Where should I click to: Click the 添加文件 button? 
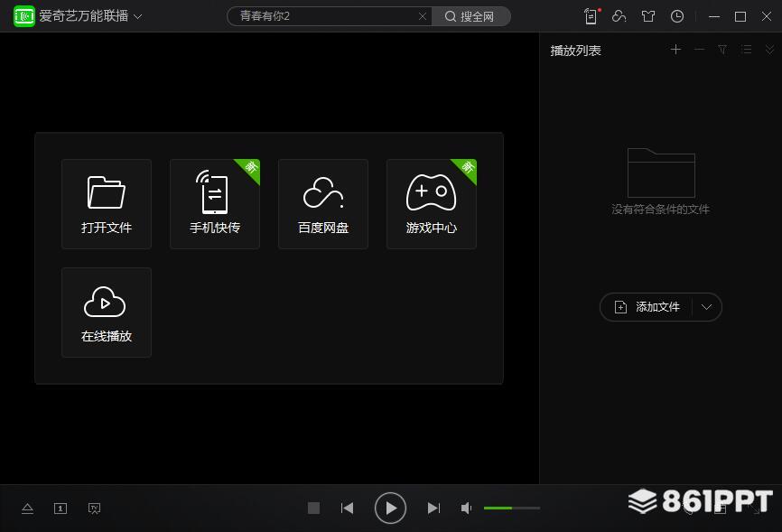[x=647, y=307]
